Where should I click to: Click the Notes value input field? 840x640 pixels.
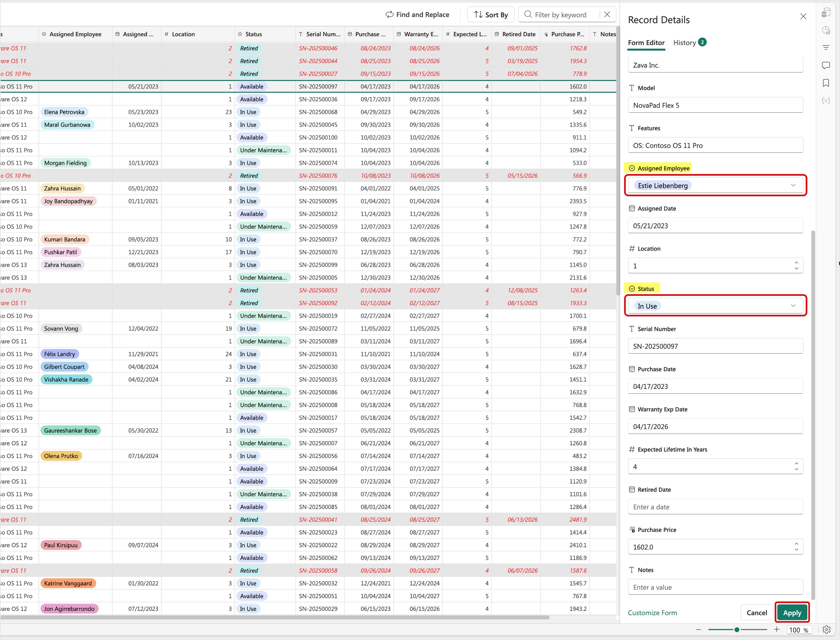coord(716,587)
